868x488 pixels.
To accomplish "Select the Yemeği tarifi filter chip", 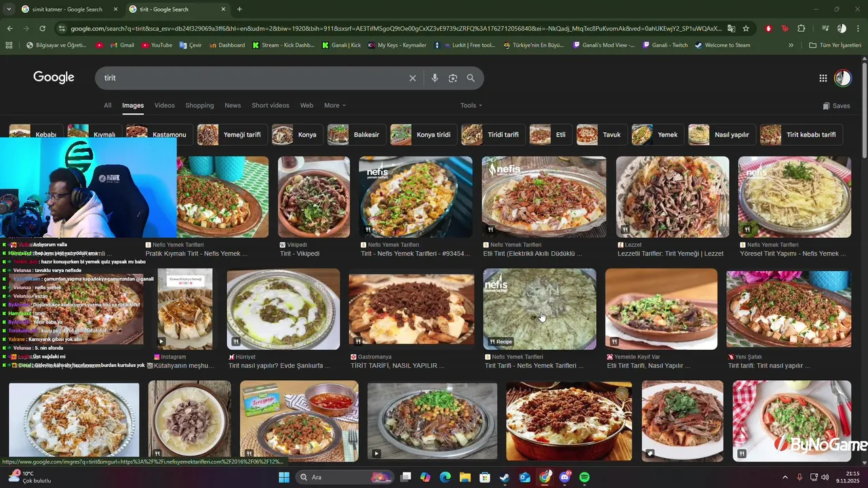I will point(232,134).
